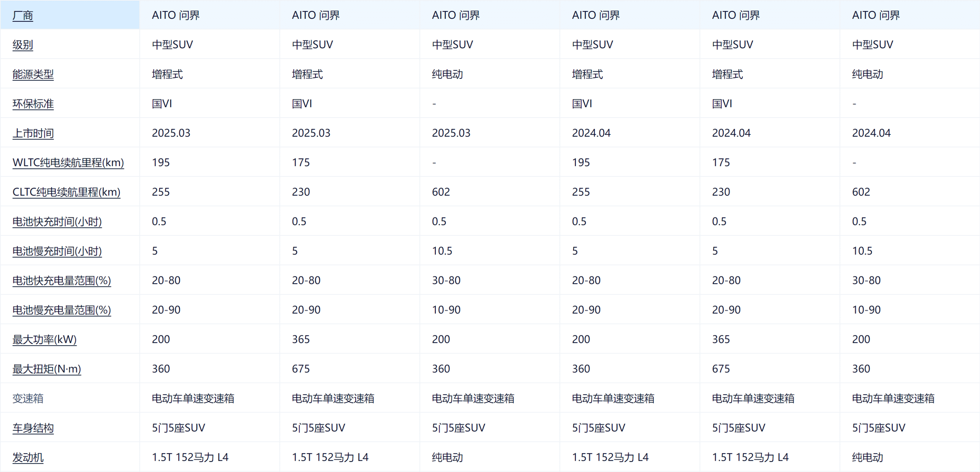Open the 级别 parameter link
The image size is (980, 472).
[23, 45]
